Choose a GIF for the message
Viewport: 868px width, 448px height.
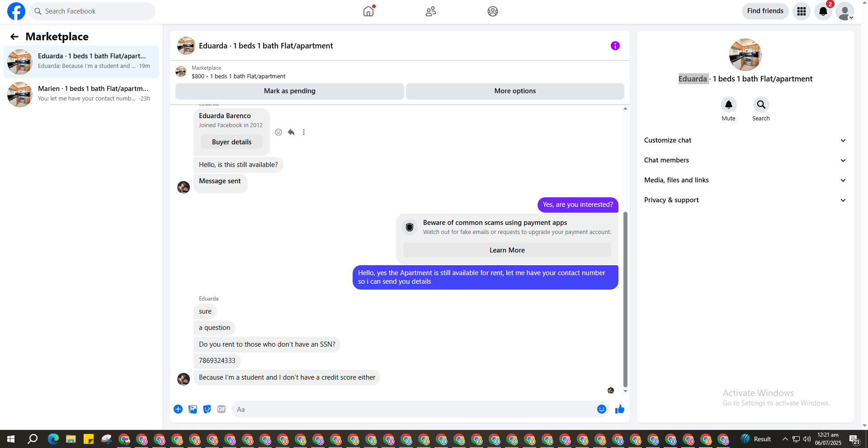click(222, 409)
